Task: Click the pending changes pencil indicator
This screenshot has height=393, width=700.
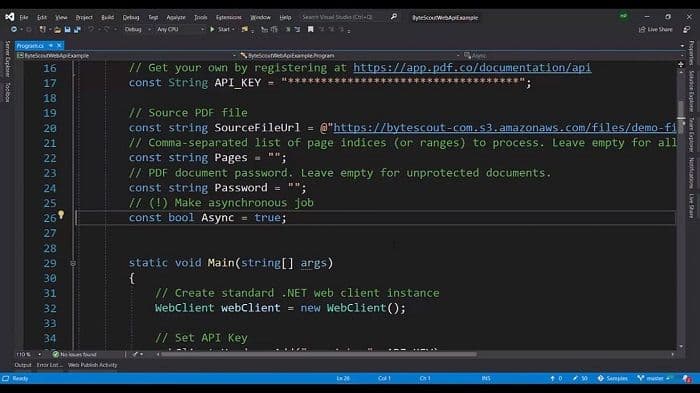Action: click(580, 379)
